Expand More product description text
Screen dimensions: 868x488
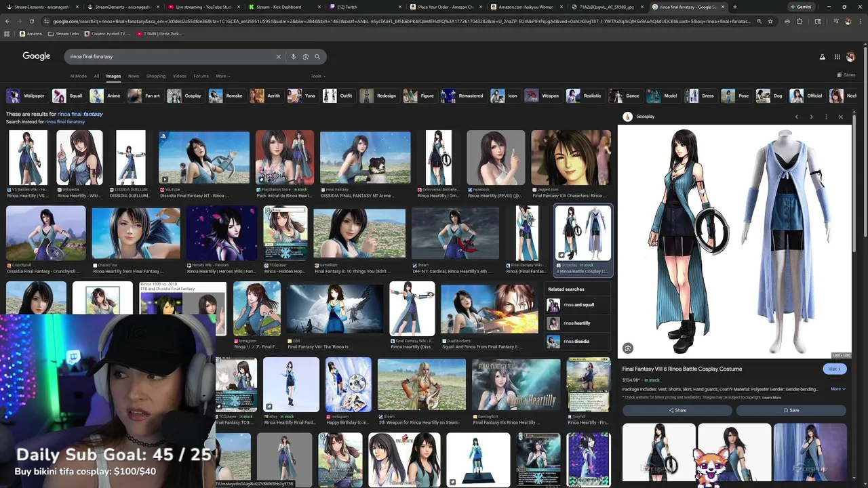[x=838, y=389]
